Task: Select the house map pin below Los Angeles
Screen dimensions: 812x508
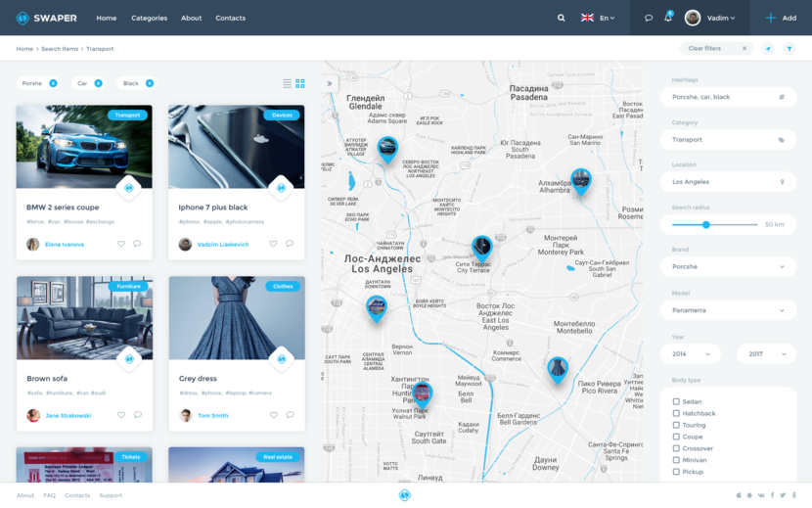Action: [x=377, y=308]
